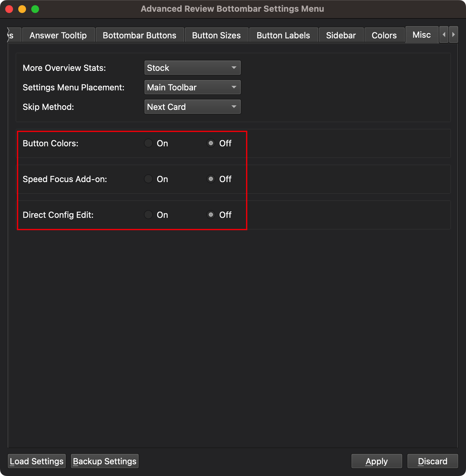Turn on Button Colors
The width and height of the screenshot is (466, 476).
pyautogui.click(x=148, y=143)
